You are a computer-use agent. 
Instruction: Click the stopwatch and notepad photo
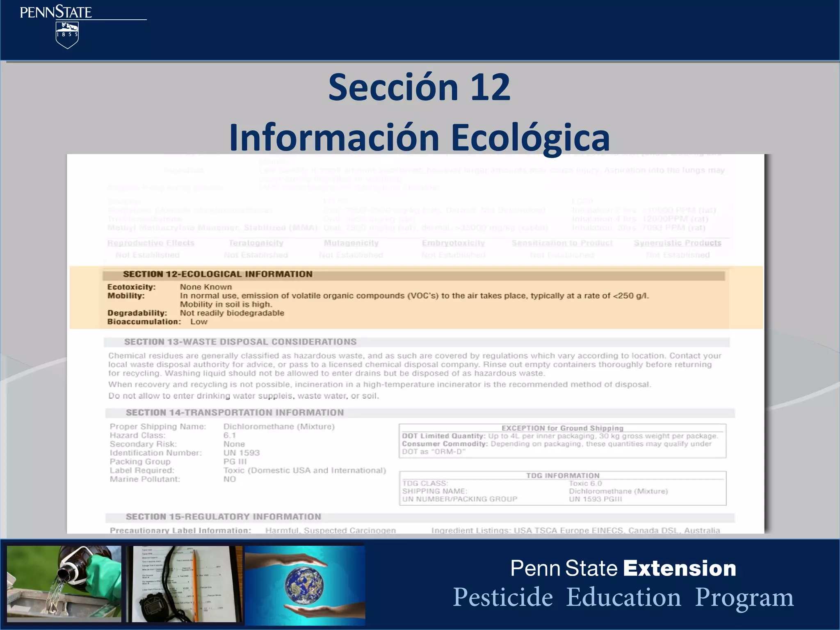click(184, 583)
